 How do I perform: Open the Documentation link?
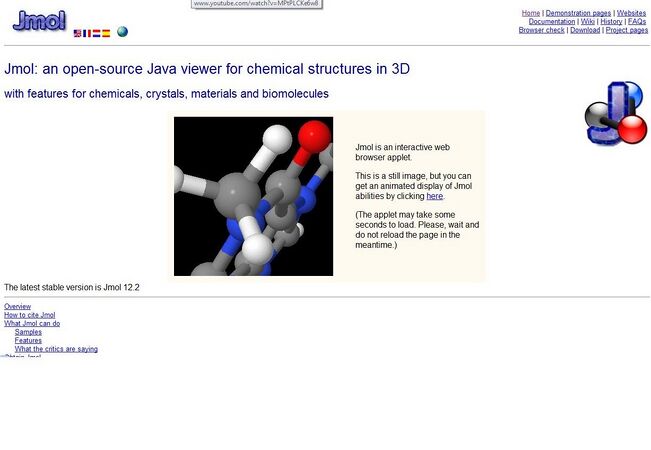[552, 21]
